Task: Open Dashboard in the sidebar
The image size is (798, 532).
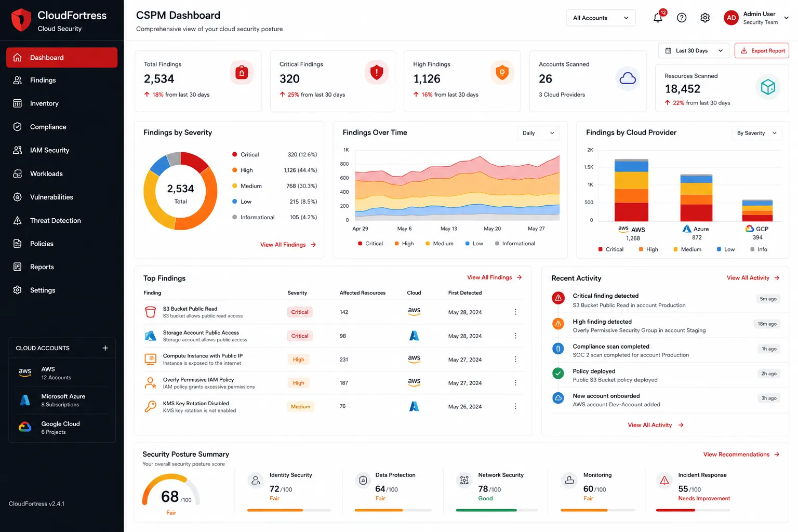Action: point(62,58)
